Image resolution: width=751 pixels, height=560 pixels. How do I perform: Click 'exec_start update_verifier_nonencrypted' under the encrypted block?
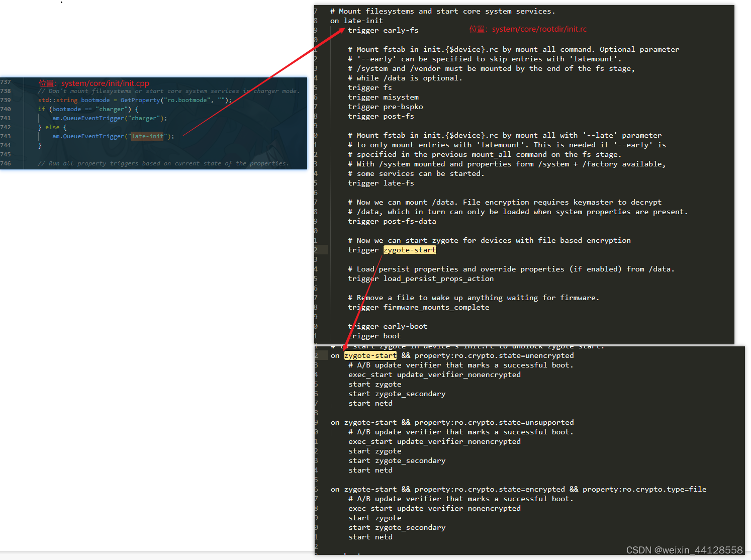[x=435, y=508]
